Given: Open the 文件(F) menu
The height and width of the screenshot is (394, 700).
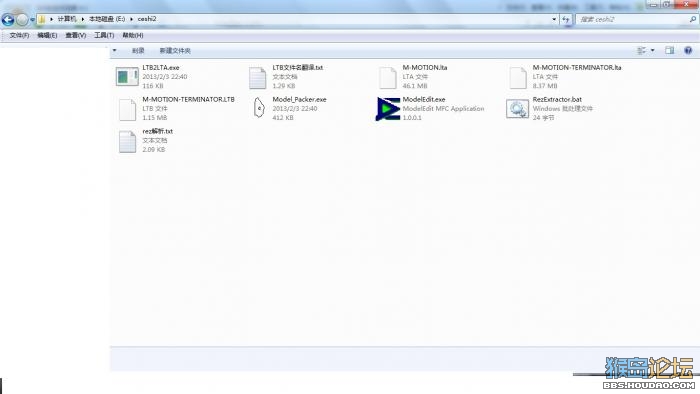Looking at the screenshot, I should 19,35.
